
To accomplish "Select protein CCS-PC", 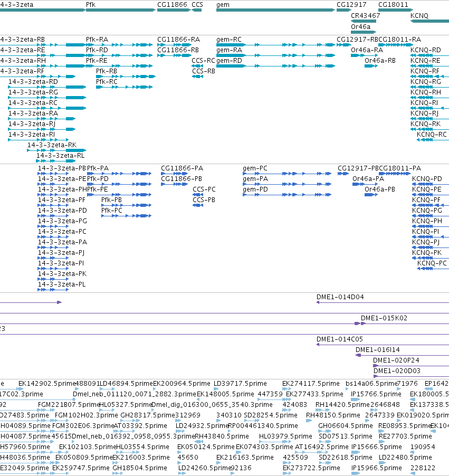I will (204, 189).
